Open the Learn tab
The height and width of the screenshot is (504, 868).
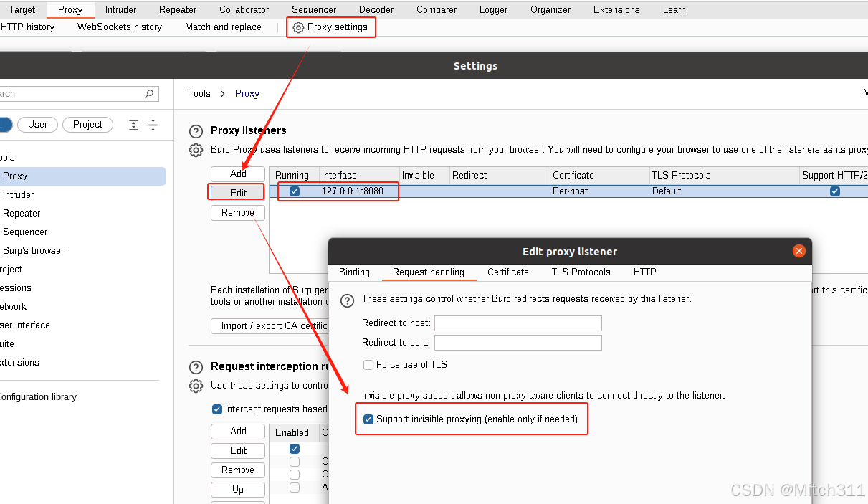(x=674, y=10)
